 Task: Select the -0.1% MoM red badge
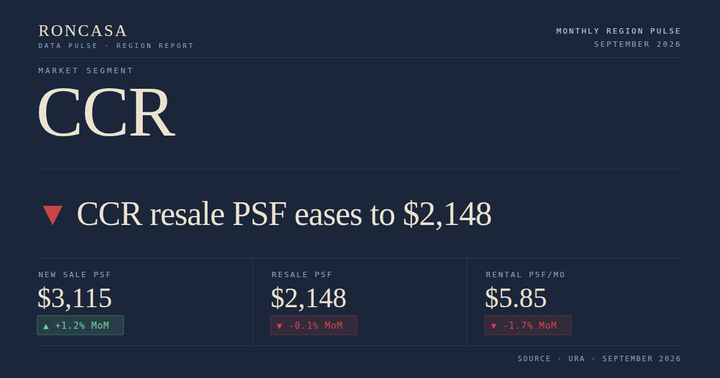314,325
